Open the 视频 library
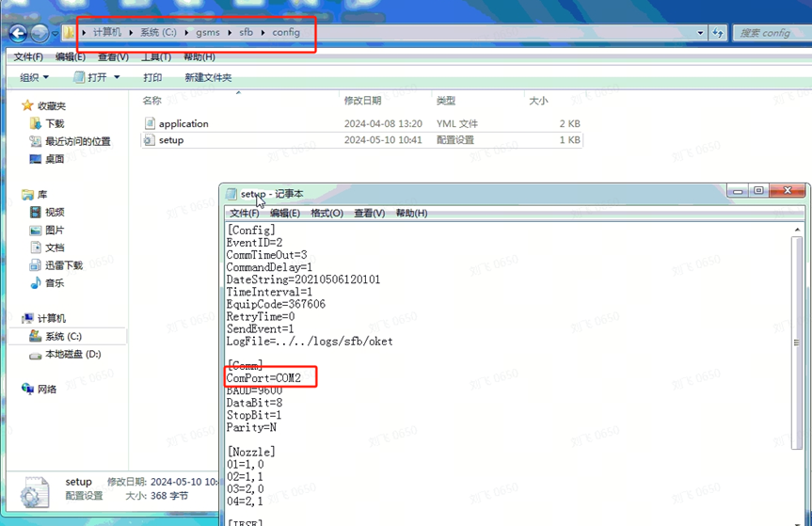 54,212
